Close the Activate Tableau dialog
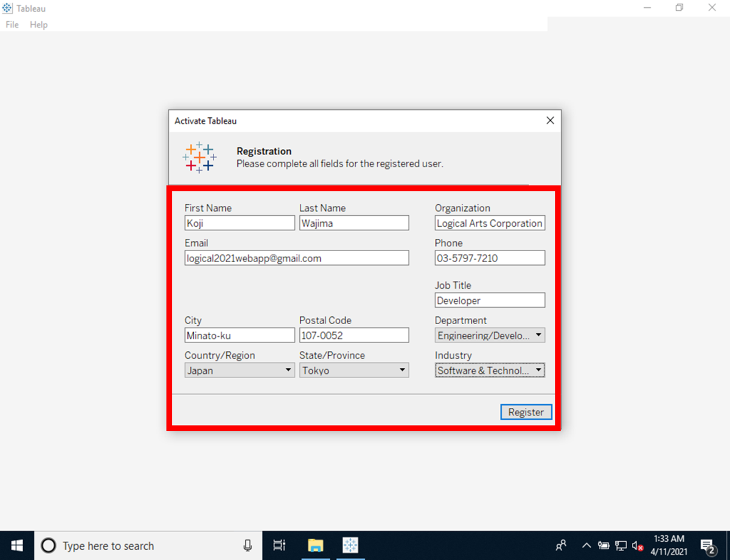 click(x=550, y=120)
